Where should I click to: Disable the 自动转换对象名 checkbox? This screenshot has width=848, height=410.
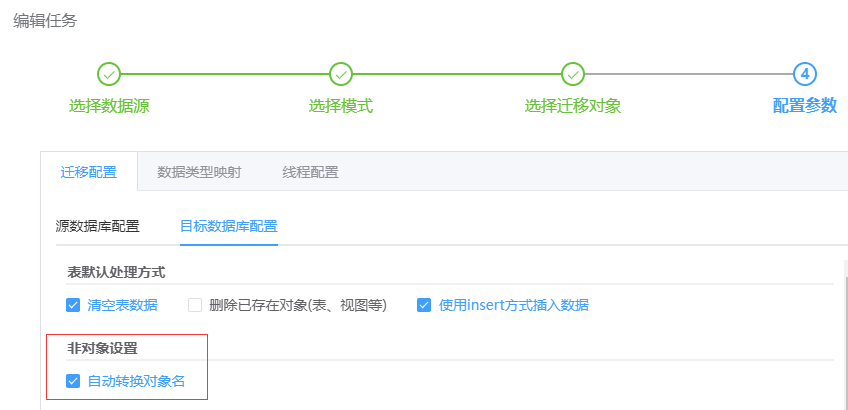coord(73,381)
